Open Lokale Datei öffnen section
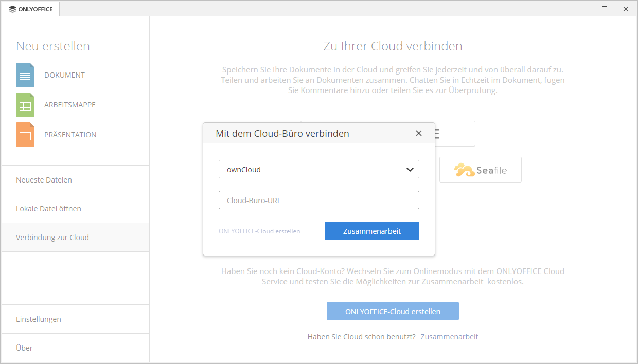The height and width of the screenshot is (364, 638). [76, 209]
